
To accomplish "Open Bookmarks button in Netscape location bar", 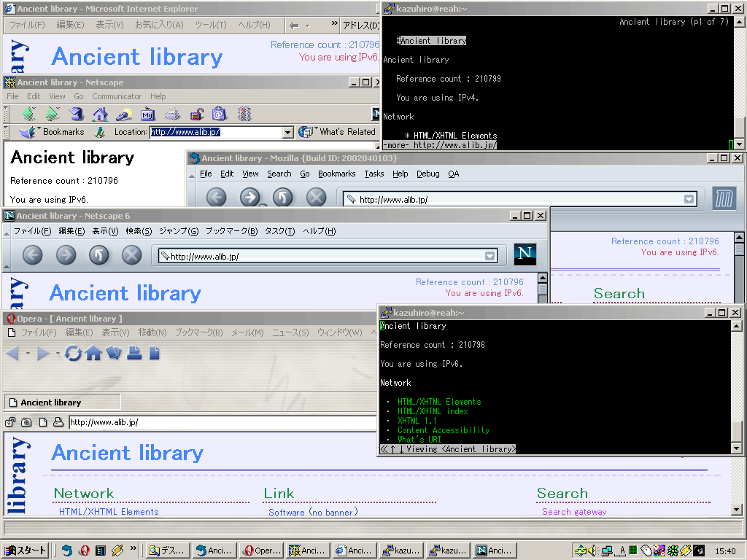I will 52,132.
